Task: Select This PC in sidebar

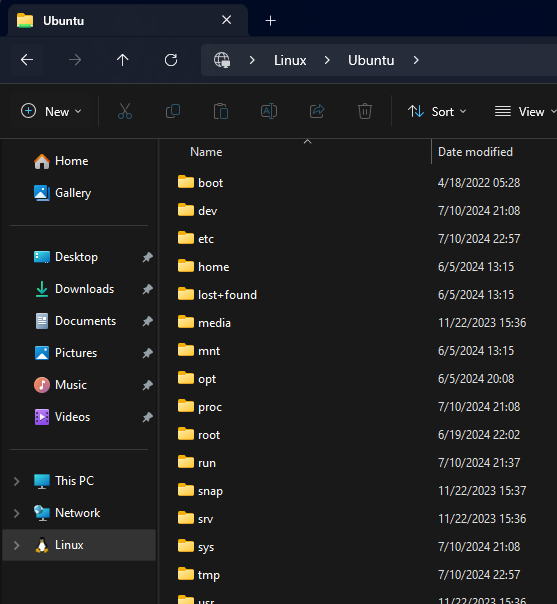Action: (x=64, y=481)
